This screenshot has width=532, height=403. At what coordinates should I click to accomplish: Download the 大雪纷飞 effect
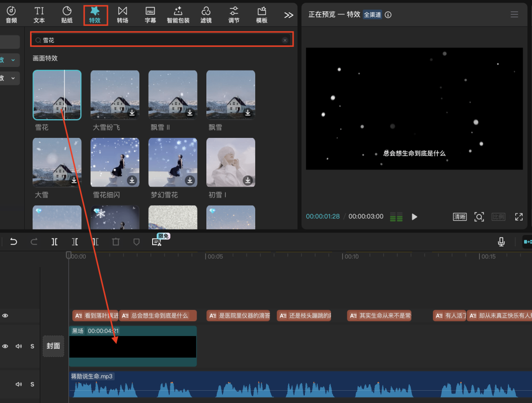(x=132, y=113)
